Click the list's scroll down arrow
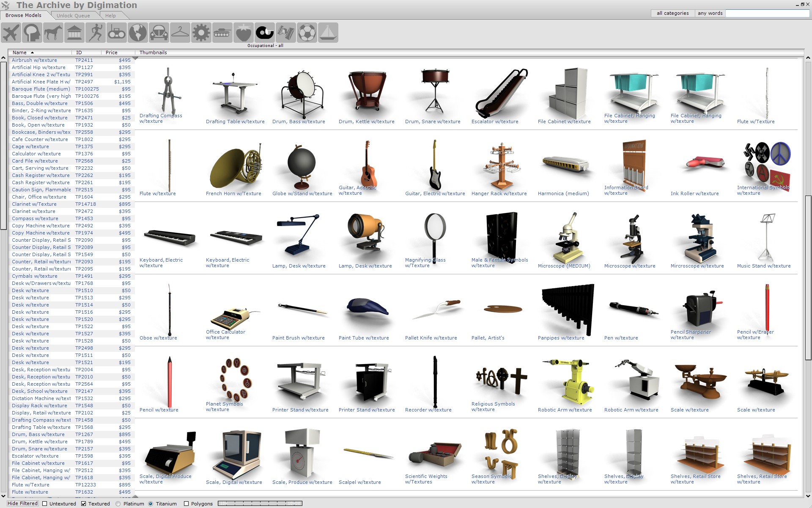The width and height of the screenshot is (812, 508). pos(3,496)
